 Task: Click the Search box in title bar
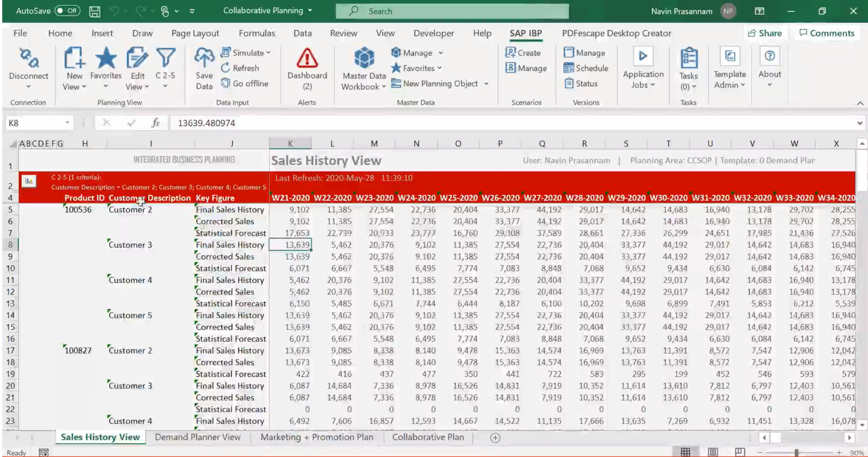(451, 11)
